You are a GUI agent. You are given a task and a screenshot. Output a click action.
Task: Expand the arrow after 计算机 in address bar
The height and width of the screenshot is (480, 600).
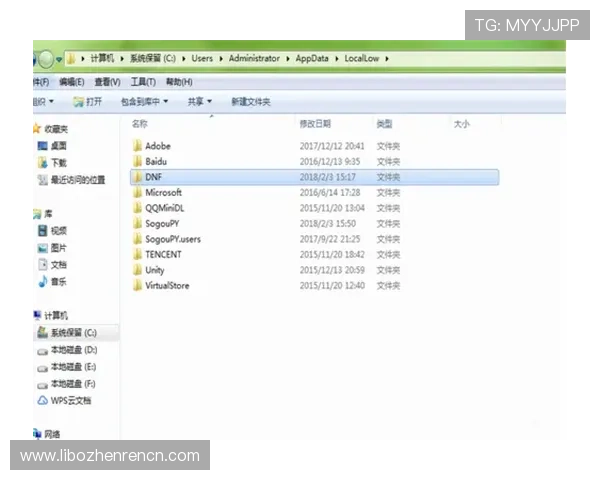(122, 59)
